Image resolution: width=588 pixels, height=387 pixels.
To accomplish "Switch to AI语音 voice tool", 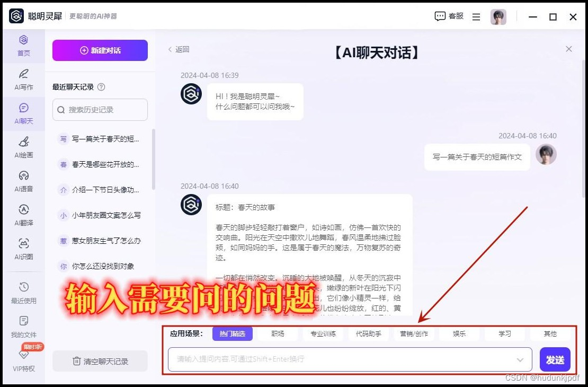I will pos(23,182).
